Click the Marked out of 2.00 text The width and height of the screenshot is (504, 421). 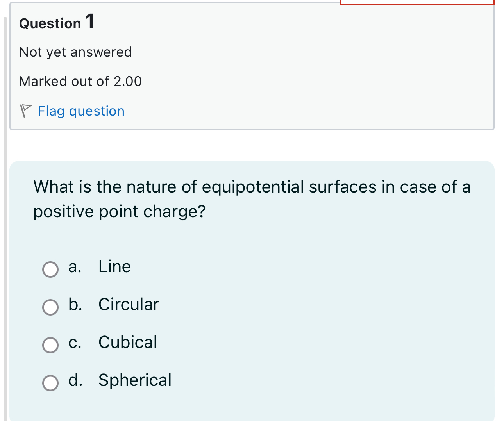click(80, 81)
